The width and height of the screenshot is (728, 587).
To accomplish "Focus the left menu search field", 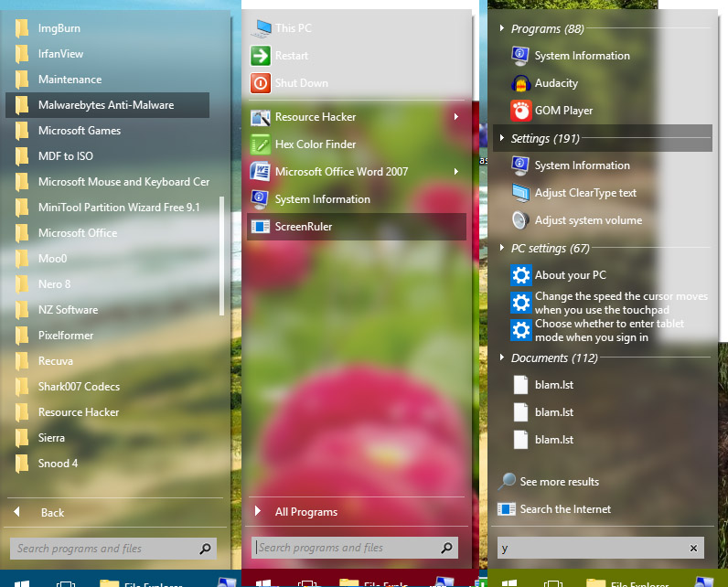I will 113,549.
